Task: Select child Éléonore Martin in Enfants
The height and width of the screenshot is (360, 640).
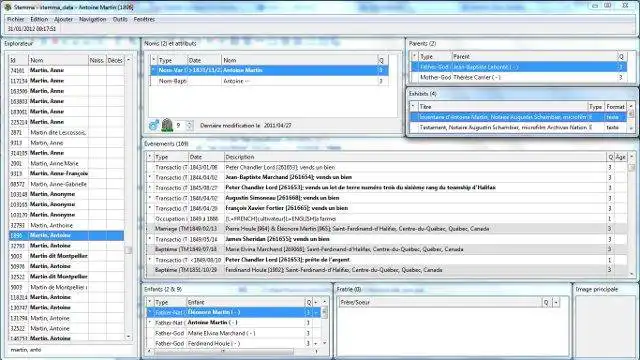Action: [234, 312]
